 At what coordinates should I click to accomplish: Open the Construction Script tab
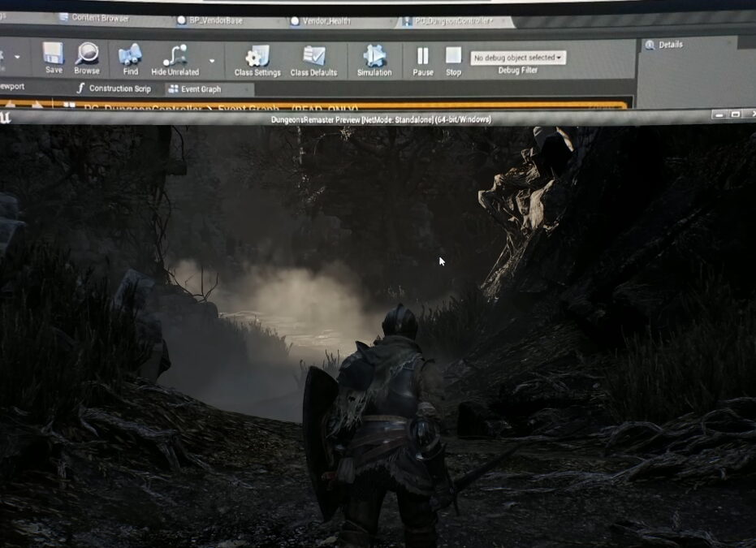click(114, 88)
